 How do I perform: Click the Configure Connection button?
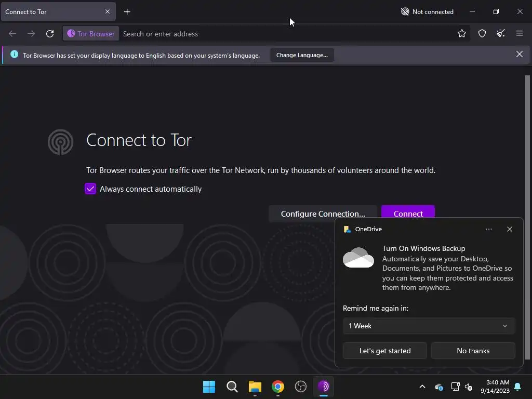point(323,214)
